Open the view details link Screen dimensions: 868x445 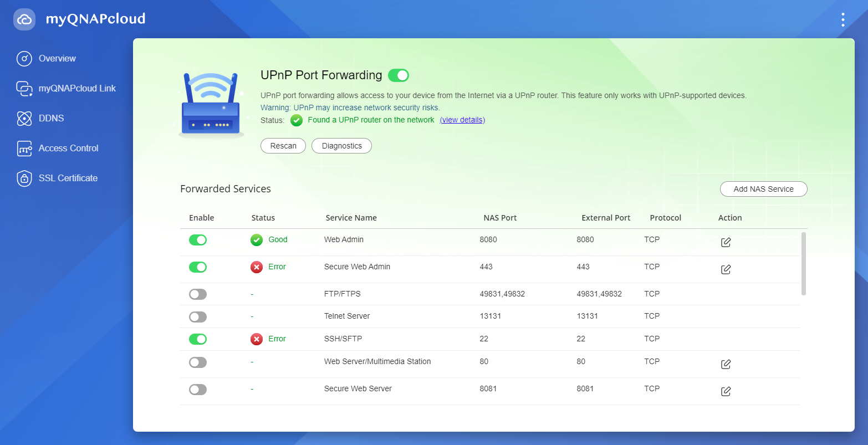tap(462, 120)
